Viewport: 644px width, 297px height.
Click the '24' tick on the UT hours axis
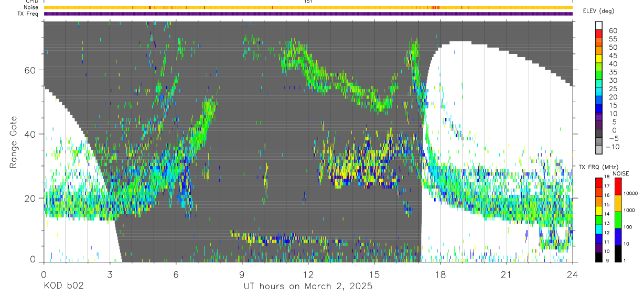click(573, 274)
